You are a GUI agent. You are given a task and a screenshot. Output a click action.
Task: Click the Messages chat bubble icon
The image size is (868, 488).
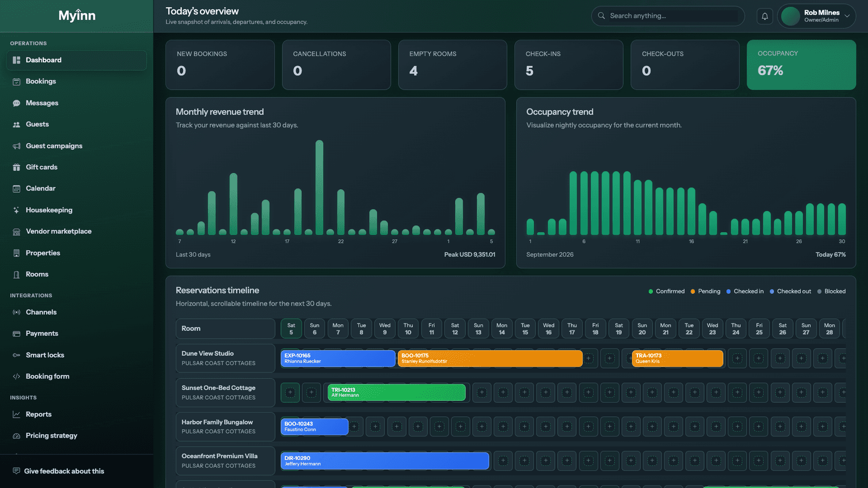[x=16, y=103]
